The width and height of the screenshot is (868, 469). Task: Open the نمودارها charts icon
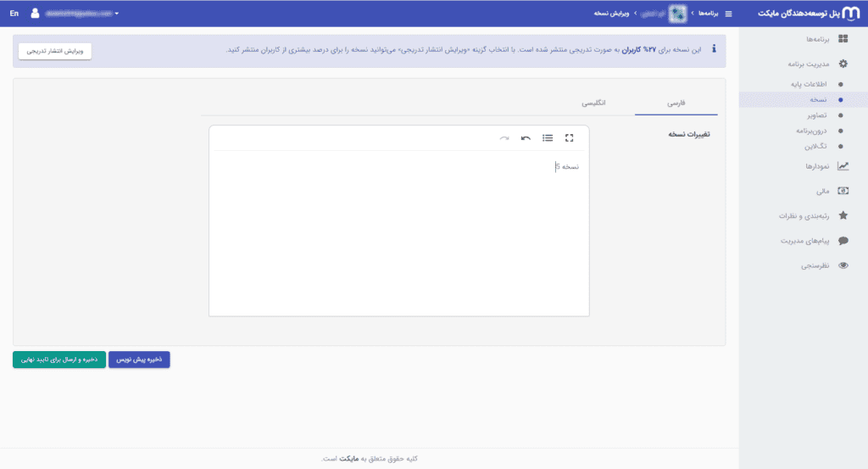[843, 165]
